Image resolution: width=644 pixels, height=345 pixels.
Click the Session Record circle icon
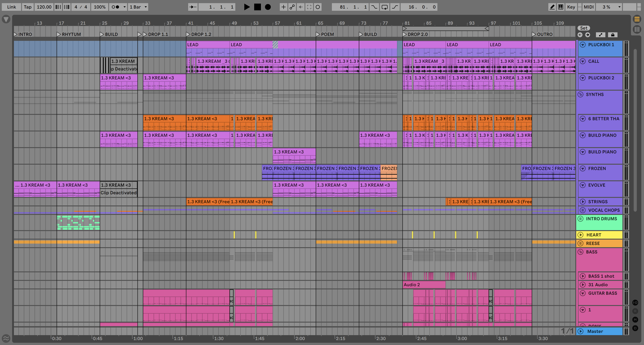[x=318, y=7]
